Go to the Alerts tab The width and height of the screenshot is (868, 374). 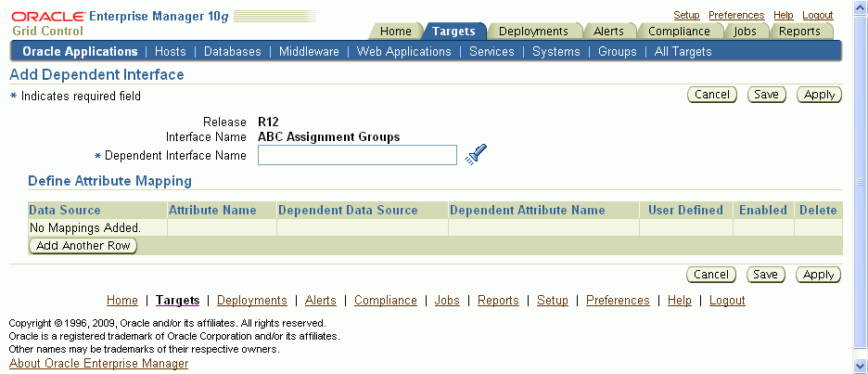(x=608, y=31)
